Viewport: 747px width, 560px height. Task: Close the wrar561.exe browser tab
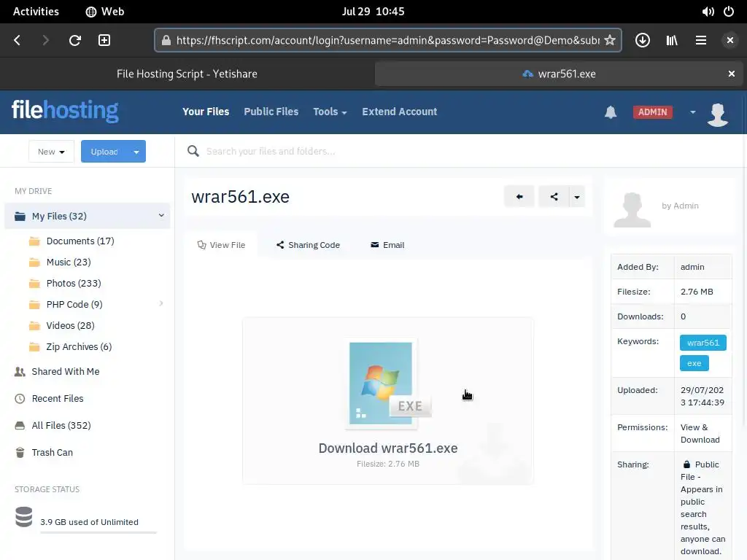point(731,74)
